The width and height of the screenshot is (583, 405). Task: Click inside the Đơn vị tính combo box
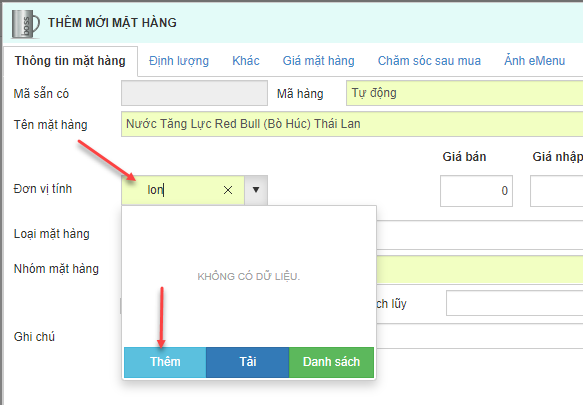183,190
